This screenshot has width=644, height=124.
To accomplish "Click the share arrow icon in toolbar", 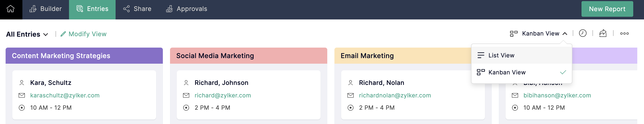I will click(x=603, y=34).
